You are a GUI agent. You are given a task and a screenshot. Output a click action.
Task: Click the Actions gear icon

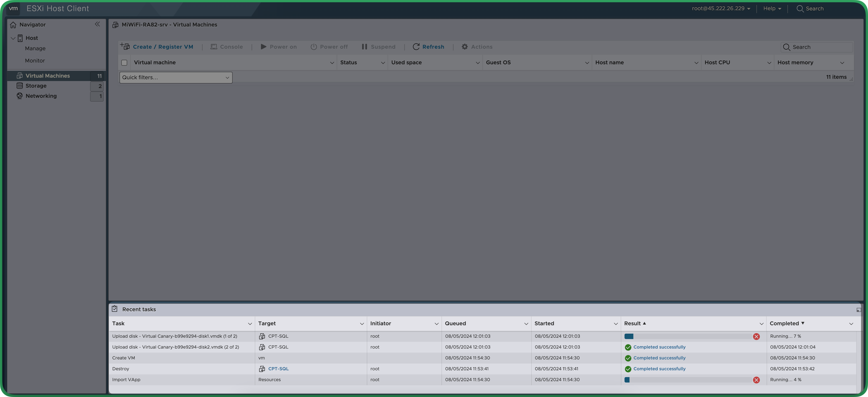coord(465,47)
